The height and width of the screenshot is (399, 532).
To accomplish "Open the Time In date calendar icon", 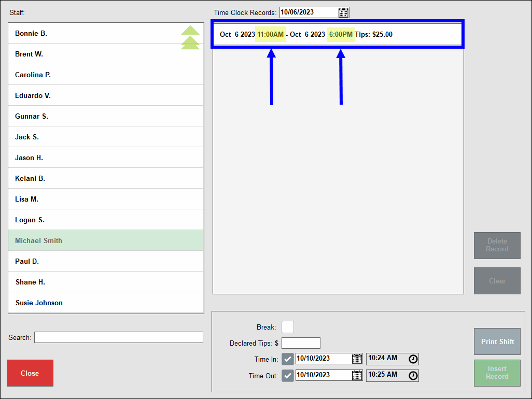I will tap(357, 358).
